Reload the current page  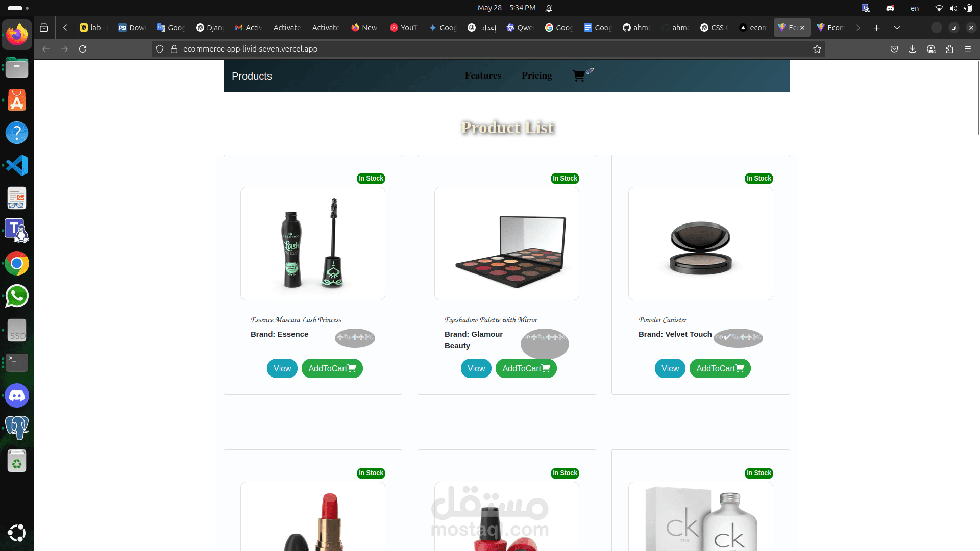pyautogui.click(x=83, y=49)
